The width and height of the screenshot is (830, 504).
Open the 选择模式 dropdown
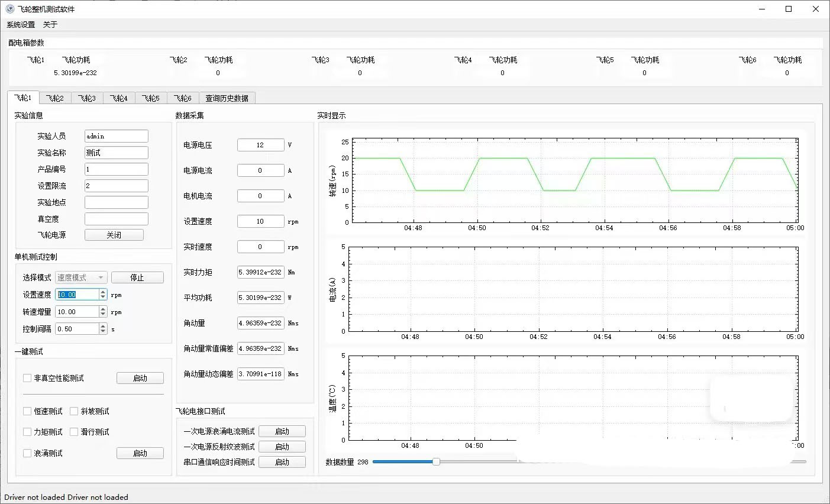point(81,277)
